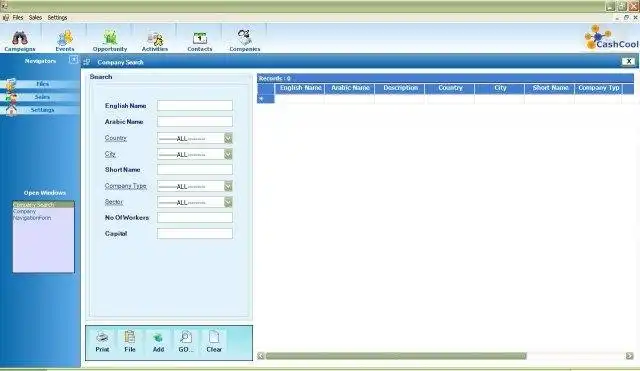Click the Short Name input field
Screen dimensions: 640x371
[195, 169]
